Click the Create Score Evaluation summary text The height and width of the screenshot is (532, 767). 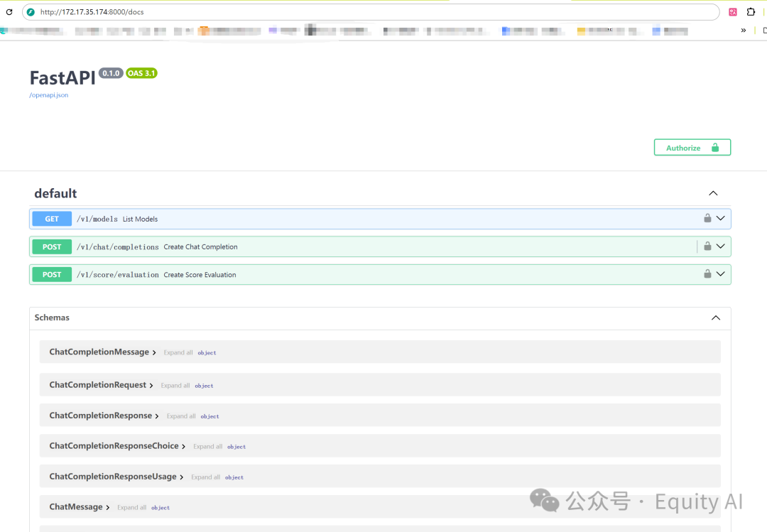tap(200, 275)
